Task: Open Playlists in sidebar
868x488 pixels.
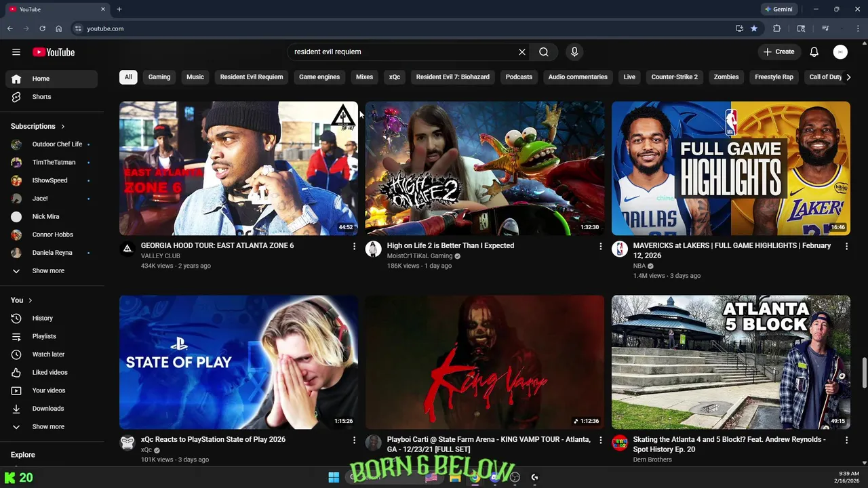Action: [x=52, y=337]
